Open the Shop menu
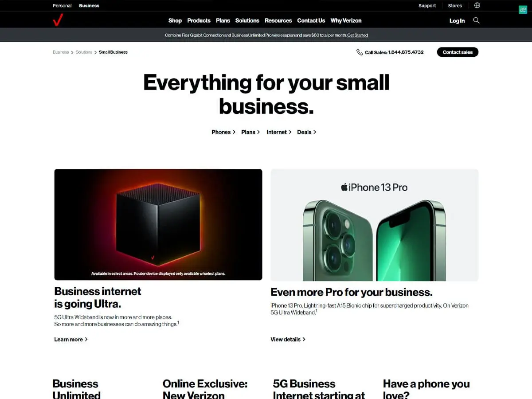 click(175, 20)
